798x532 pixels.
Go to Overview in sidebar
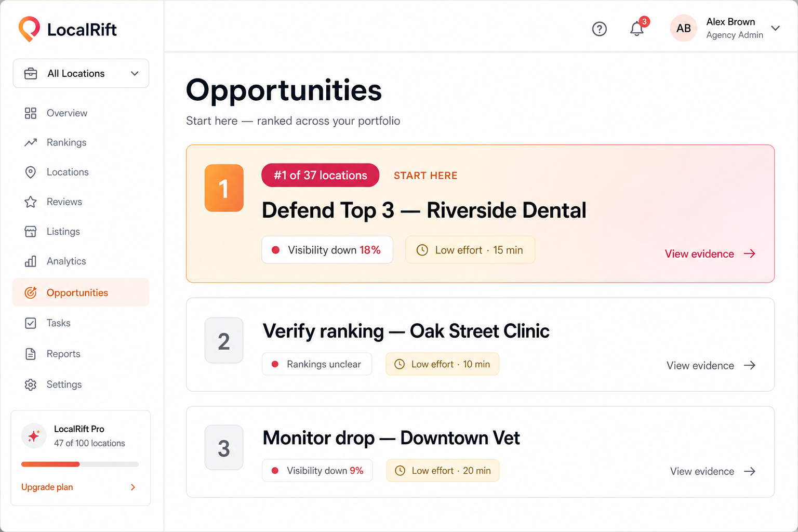[x=81, y=113]
